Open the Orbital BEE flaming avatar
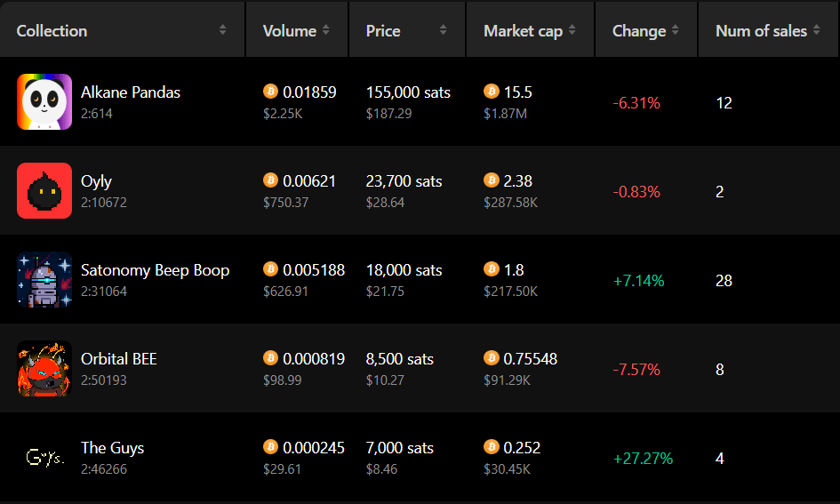This screenshot has width=840, height=504. pos(44,369)
